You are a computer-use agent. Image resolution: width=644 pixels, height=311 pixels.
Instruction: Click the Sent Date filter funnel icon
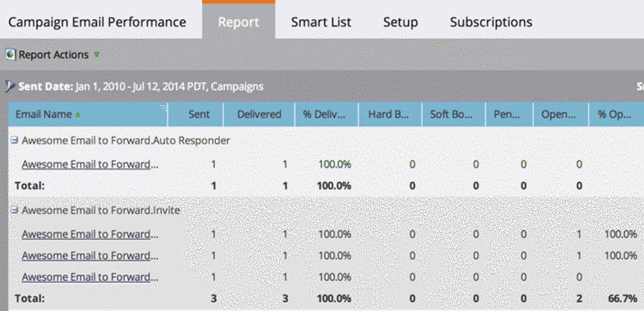pyautogui.click(x=10, y=86)
